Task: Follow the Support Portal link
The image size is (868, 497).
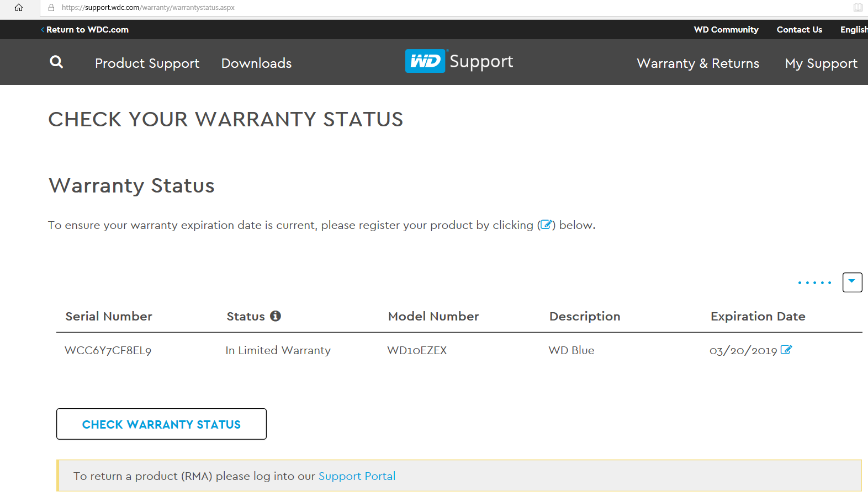Action: (357, 476)
